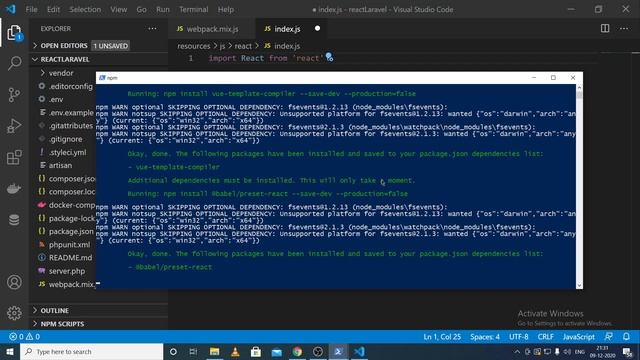640x360 pixels.
Task: Open PowerShell from taskbar
Action: click(338, 352)
